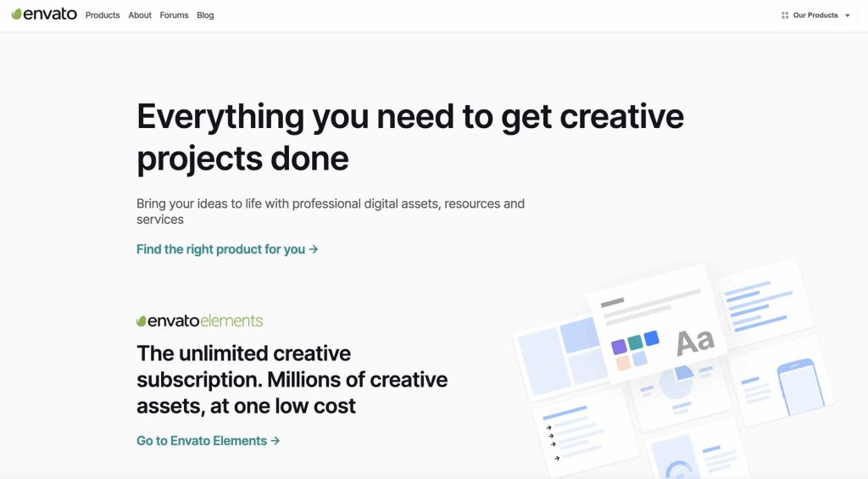
Task: Click the grid icon beside Our Products
Action: click(x=784, y=15)
